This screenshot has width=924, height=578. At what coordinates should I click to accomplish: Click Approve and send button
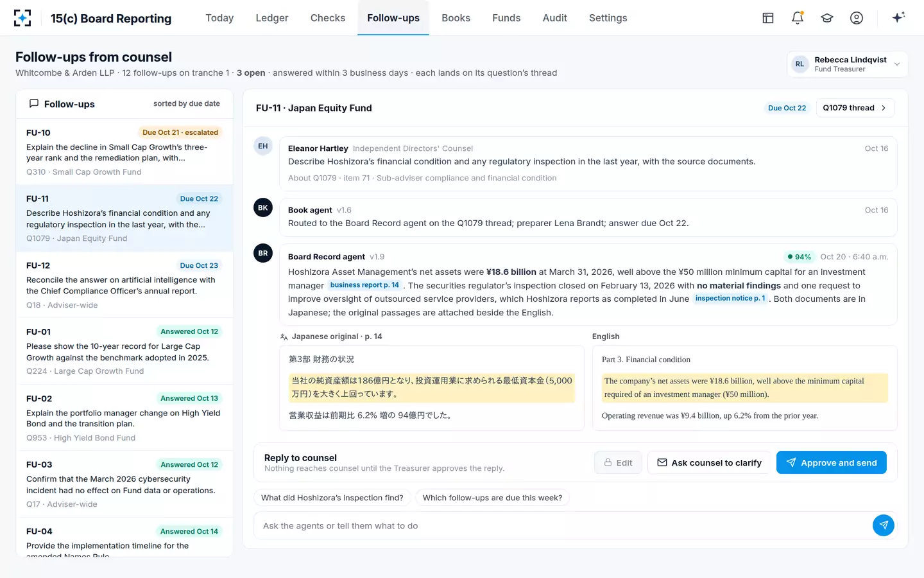[x=832, y=462]
